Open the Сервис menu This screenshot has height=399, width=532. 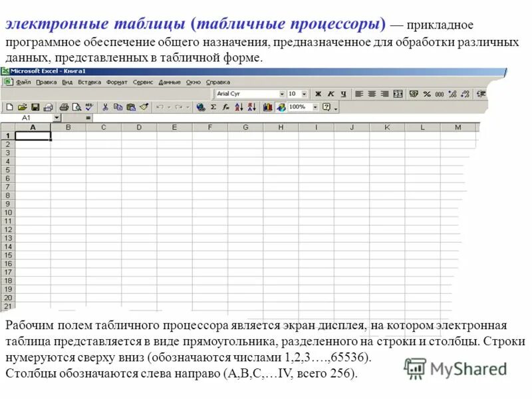pos(143,82)
